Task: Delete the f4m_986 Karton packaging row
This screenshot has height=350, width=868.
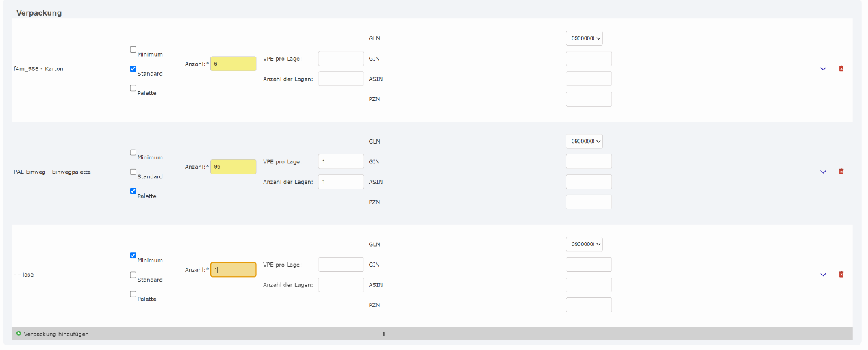Action: tap(841, 68)
